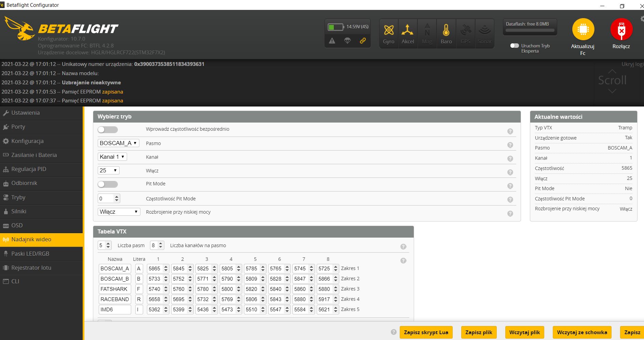Click Częstotliwość Pit Mode stepper arrows
Image resolution: width=644 pixels, height=340 pixels.
(117, 198)
